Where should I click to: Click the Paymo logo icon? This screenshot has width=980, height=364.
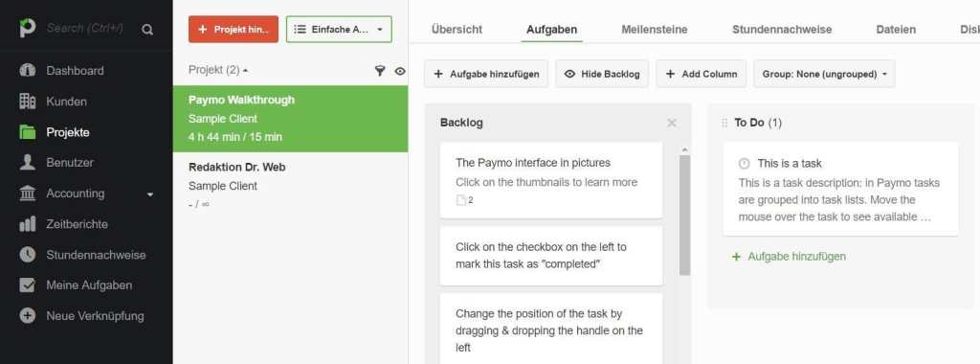click(28, 28)
